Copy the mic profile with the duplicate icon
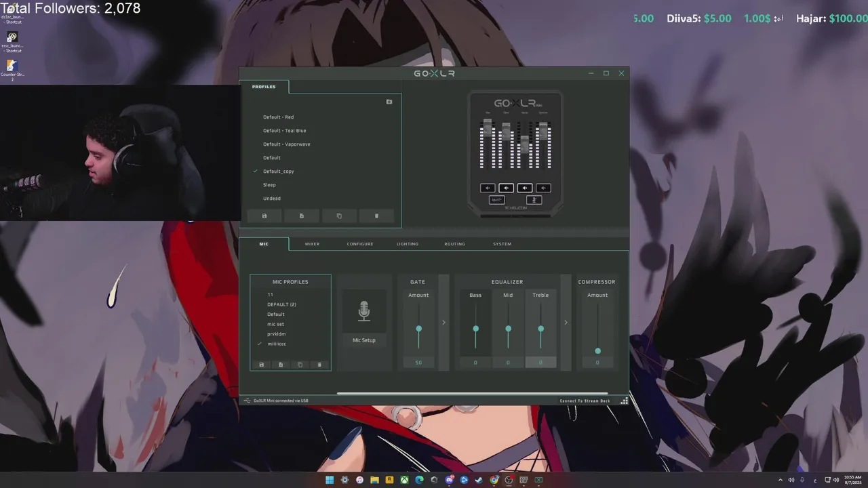The width and height of the screenshot is (868, 488). click(x=300, y=365)
